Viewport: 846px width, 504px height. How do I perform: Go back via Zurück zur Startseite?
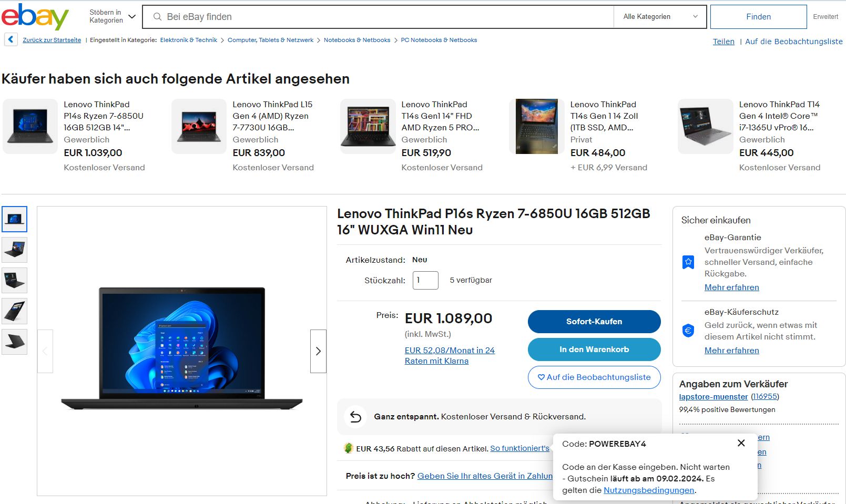pyautogui.click(x=52, y=40)
